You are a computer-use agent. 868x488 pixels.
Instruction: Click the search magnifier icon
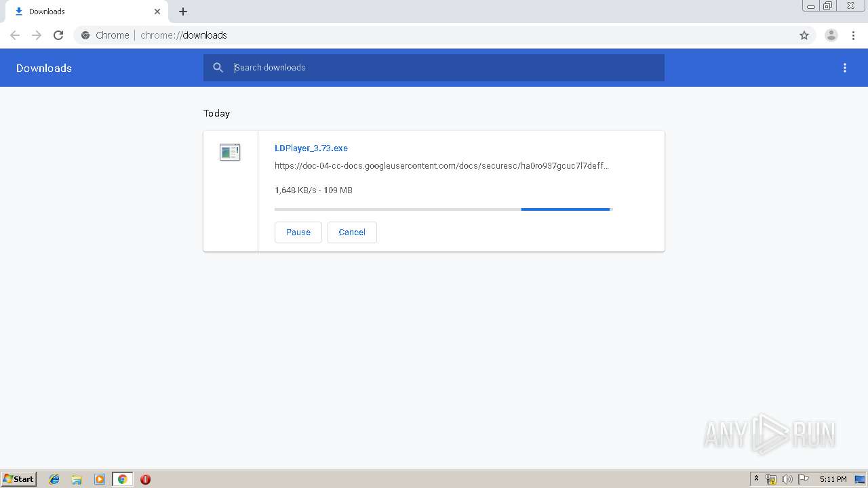click(x=218, y=68)
